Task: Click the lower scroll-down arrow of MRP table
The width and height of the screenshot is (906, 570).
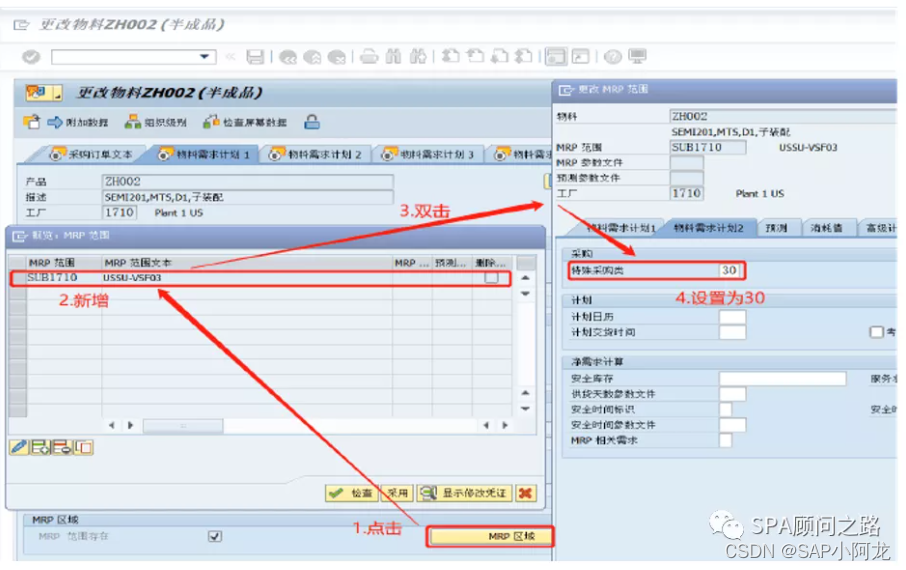Action: pos(525,409)
